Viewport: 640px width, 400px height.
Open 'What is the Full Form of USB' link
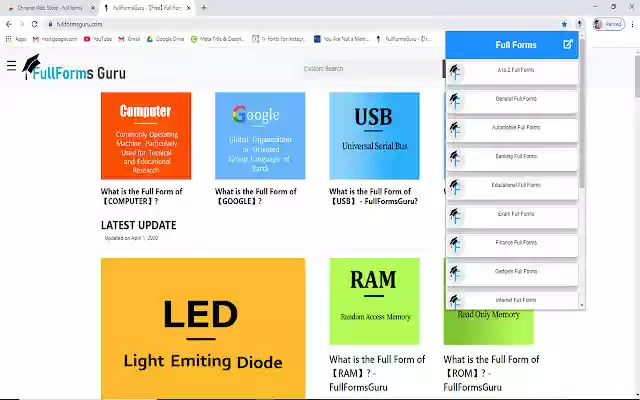374,196
